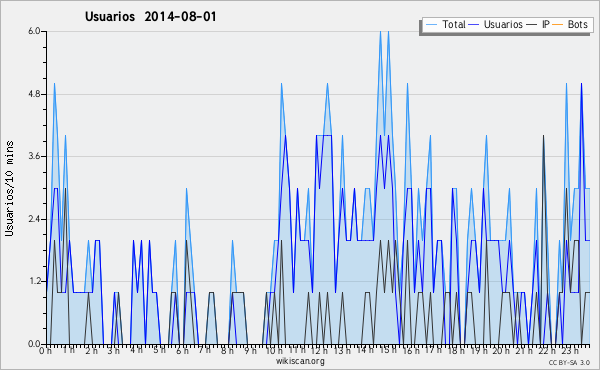Click the '12 h' x-axis label
The width and height of the screenshot is (600, 370).
coord(320,351)
